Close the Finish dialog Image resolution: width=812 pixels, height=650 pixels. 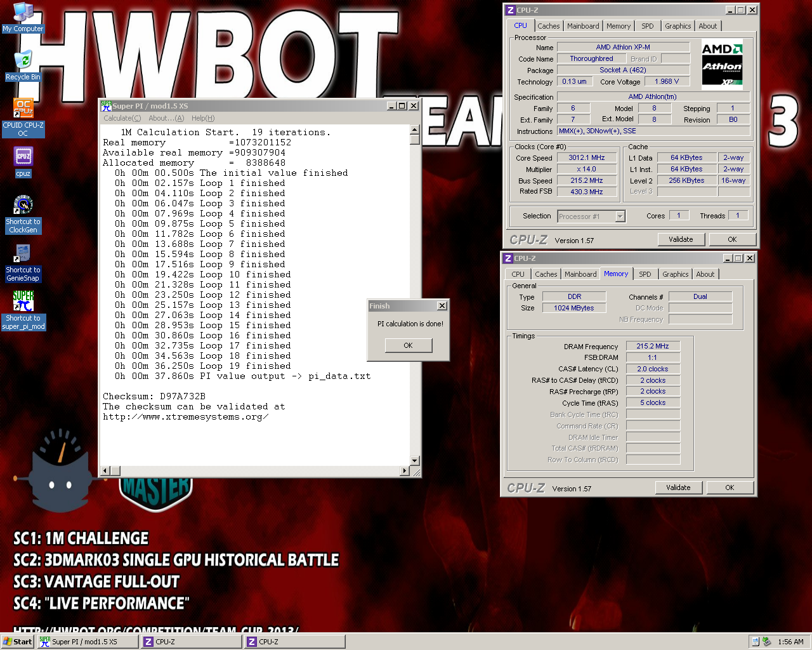coord(442,306)
